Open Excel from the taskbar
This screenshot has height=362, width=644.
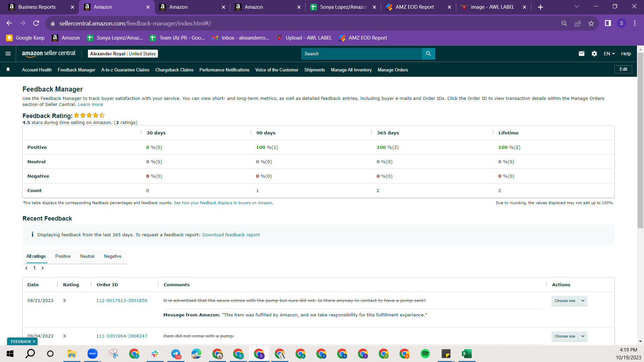click(x=467, y=354)
